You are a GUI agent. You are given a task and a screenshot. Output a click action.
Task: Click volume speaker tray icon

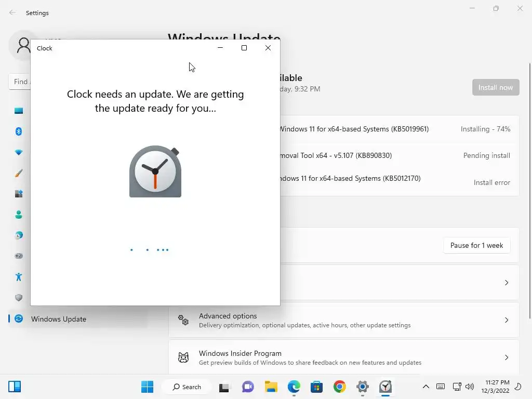[x=470, y=387]
